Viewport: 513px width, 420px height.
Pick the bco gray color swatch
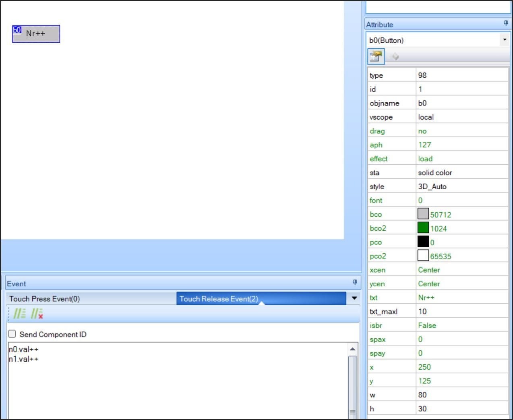423,214
